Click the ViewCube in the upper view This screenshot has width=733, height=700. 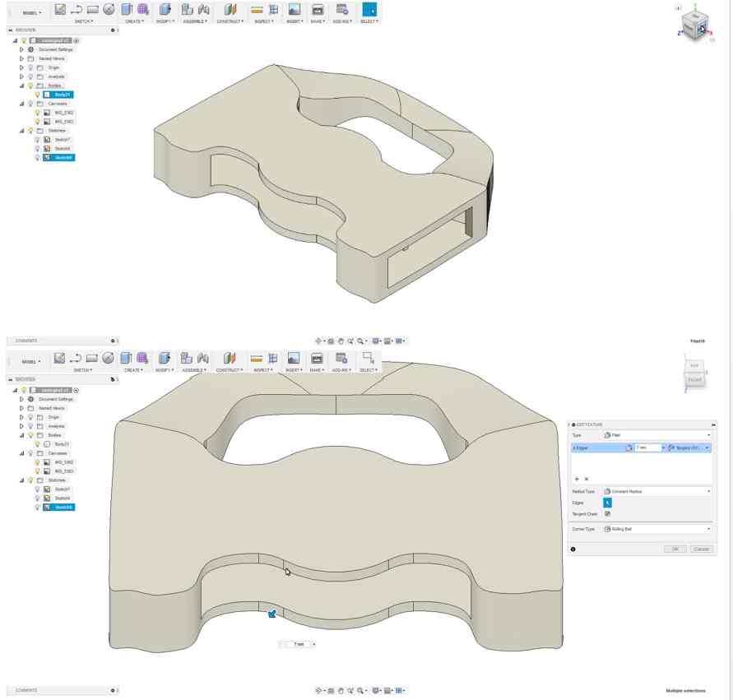tap(695, 27)
